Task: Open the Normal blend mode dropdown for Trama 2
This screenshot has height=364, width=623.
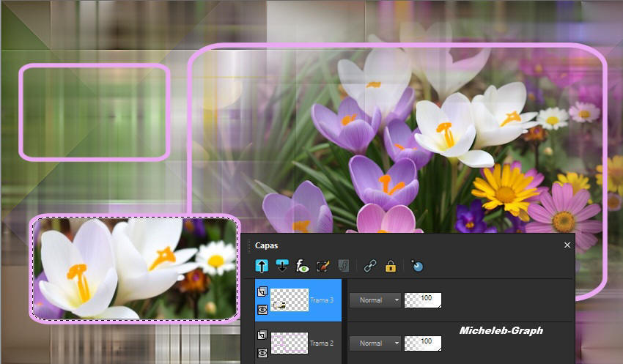Action: tap(375, 343)
